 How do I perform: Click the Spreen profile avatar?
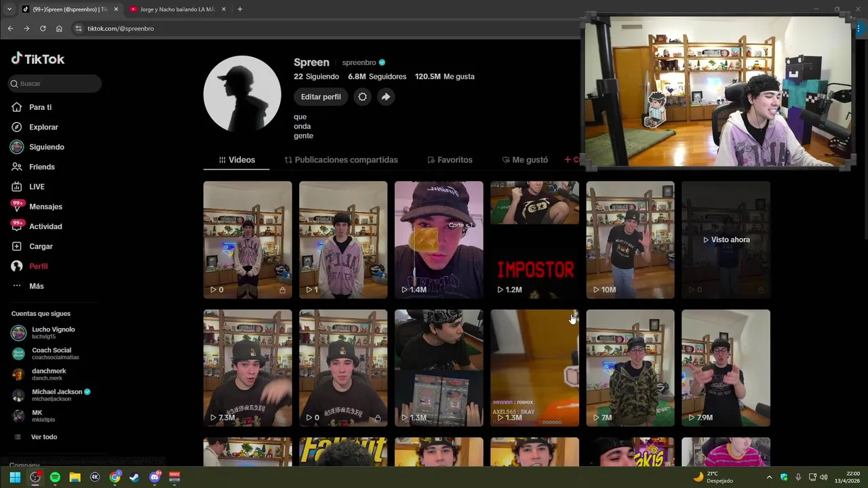point(242,94)
